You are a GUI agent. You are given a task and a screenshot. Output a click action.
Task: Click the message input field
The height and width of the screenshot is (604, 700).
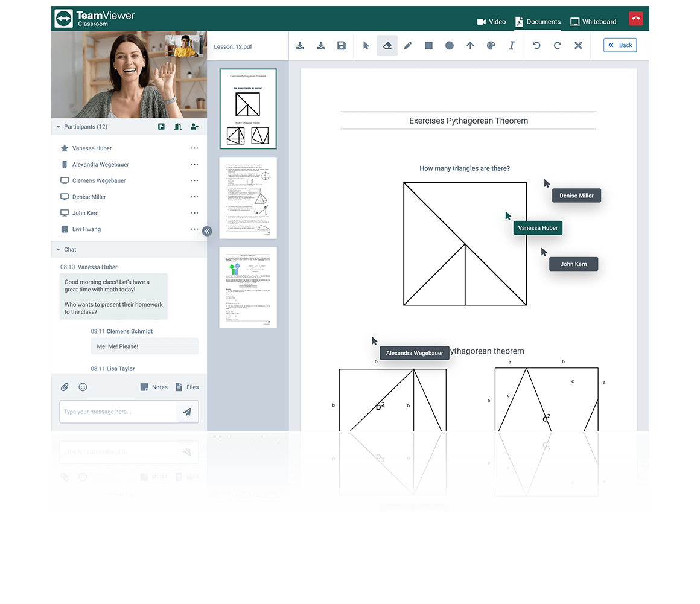point(118,412)
